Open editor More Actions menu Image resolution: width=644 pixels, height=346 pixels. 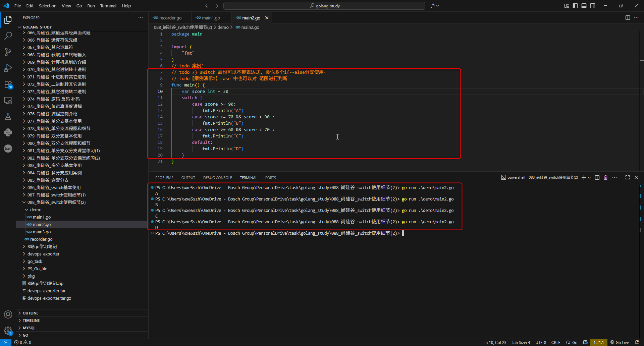tap(636, 18)
